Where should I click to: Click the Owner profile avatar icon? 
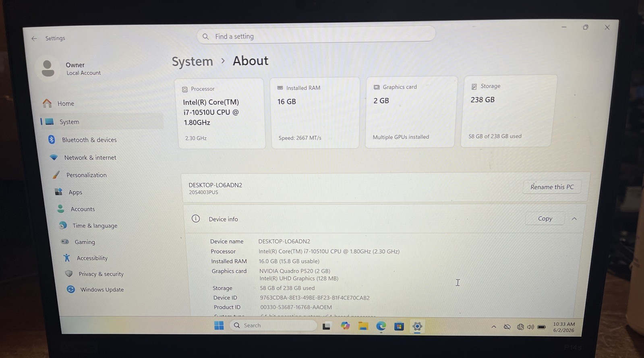tap(48, 68)
